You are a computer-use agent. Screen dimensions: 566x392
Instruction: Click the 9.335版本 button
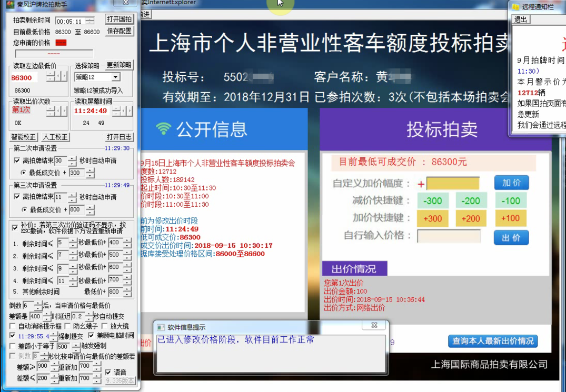120,380
